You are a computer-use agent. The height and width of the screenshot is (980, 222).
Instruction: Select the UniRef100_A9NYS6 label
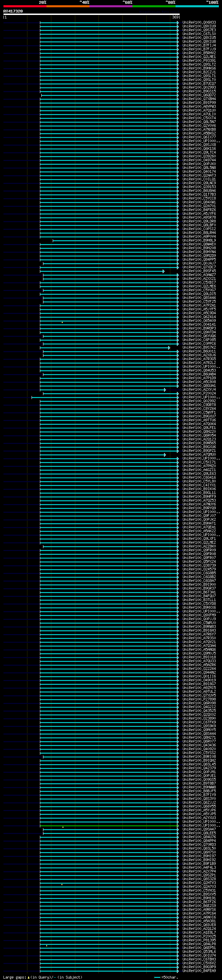tap(199, 910)
